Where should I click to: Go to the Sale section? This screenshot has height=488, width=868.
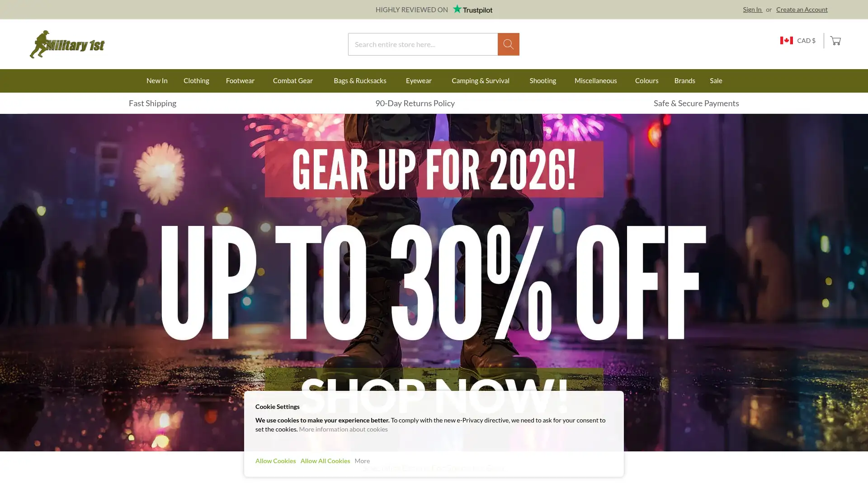click(716, 80)
